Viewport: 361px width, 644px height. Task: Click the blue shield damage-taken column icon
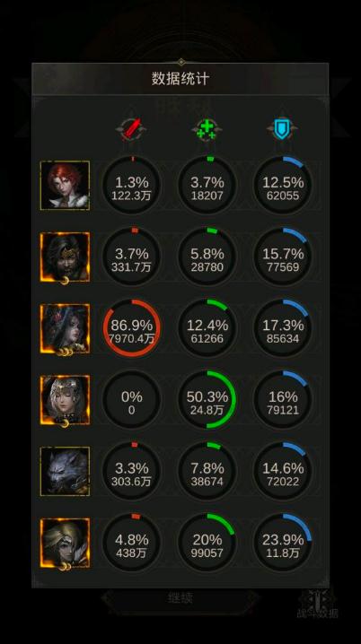pos(283,129)
